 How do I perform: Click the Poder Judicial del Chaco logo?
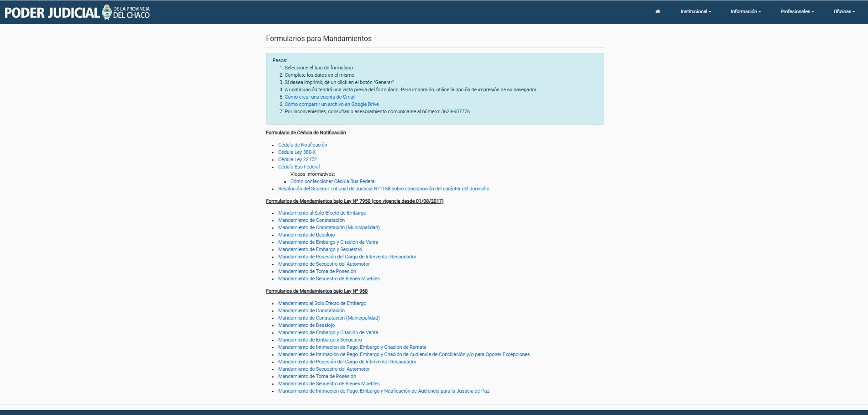click(77, 12)
